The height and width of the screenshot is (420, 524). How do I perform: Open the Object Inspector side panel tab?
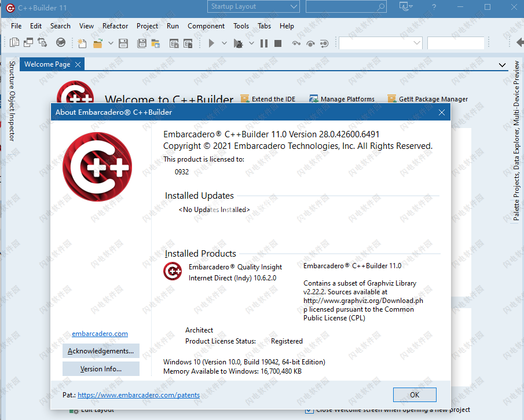coord(12,116)
